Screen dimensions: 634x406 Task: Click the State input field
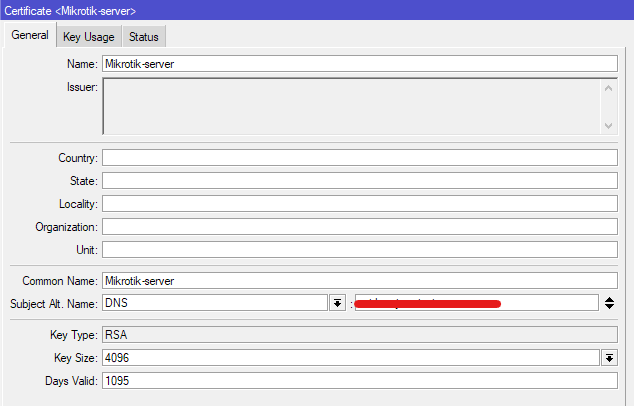coord(359,181)
